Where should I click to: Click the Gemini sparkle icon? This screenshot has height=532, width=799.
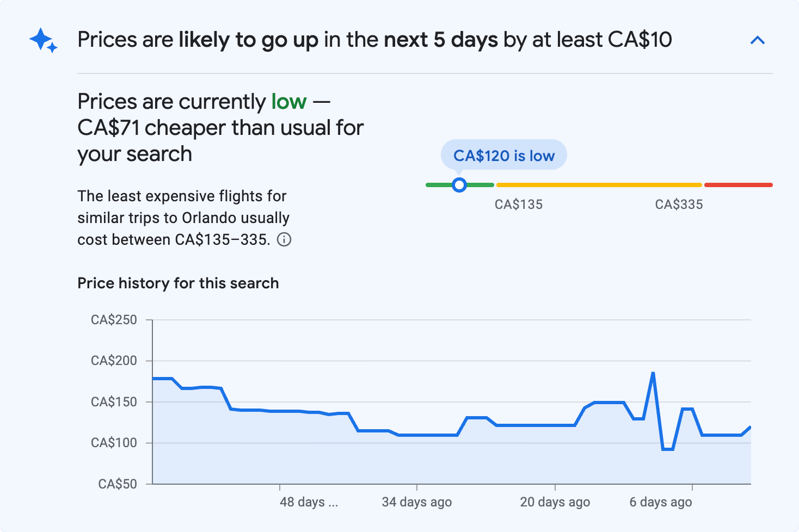click(x=42, y=40)
